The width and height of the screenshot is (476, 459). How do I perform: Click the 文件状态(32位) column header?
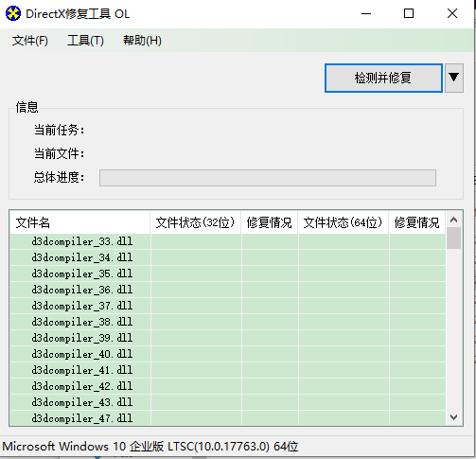(x=196, y=222)
